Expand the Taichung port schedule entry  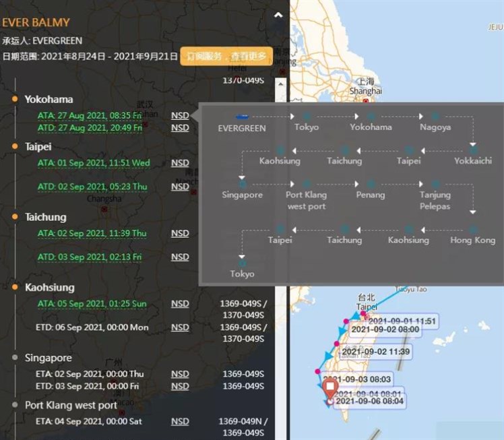tap(46, 217)
